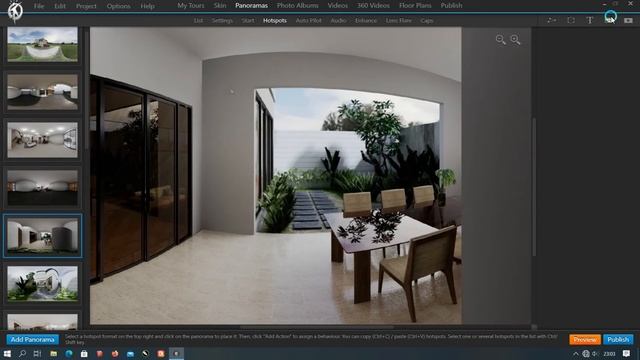The width and height of the screenshot is (640, 360).
Task: Switch to the Floor Plans tab
Action: point(415,5)
